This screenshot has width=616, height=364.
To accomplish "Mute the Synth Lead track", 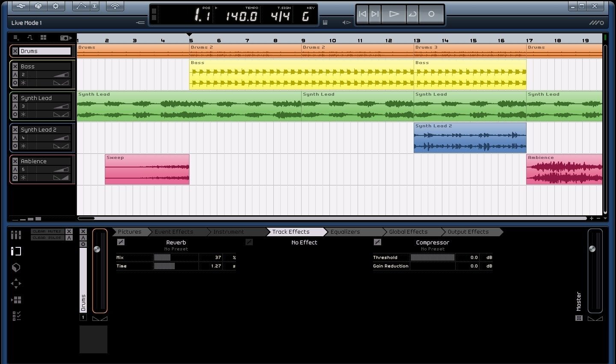I will click(x=15, y=98).
